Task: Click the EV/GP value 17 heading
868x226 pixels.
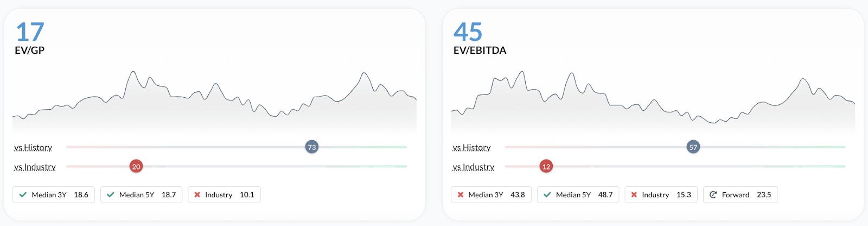Action: point(30,32)
